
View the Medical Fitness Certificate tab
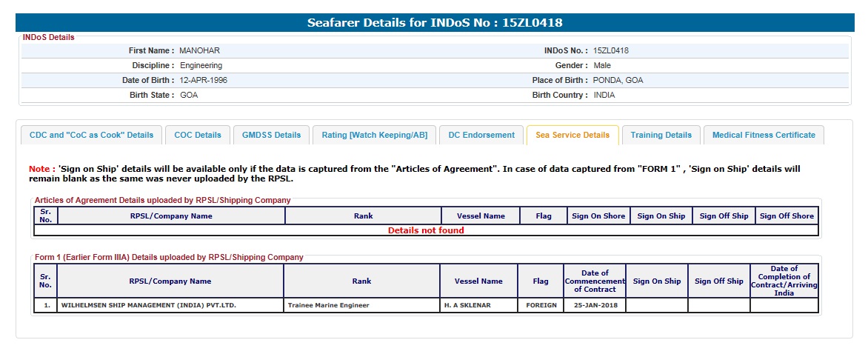[764, 135]
